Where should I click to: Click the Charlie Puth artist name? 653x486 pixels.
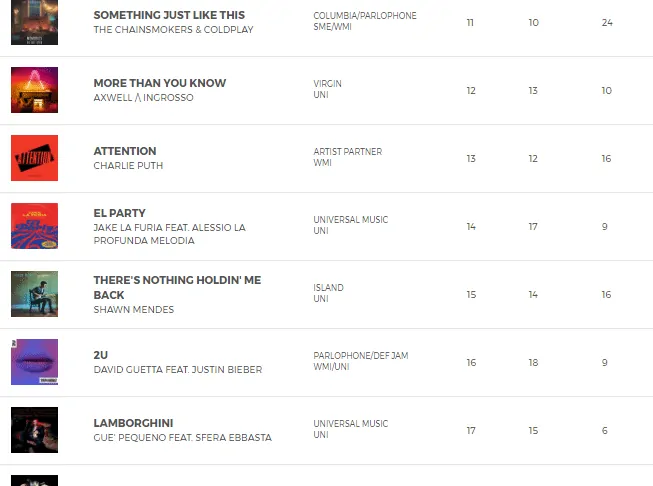tap(128, 166)
